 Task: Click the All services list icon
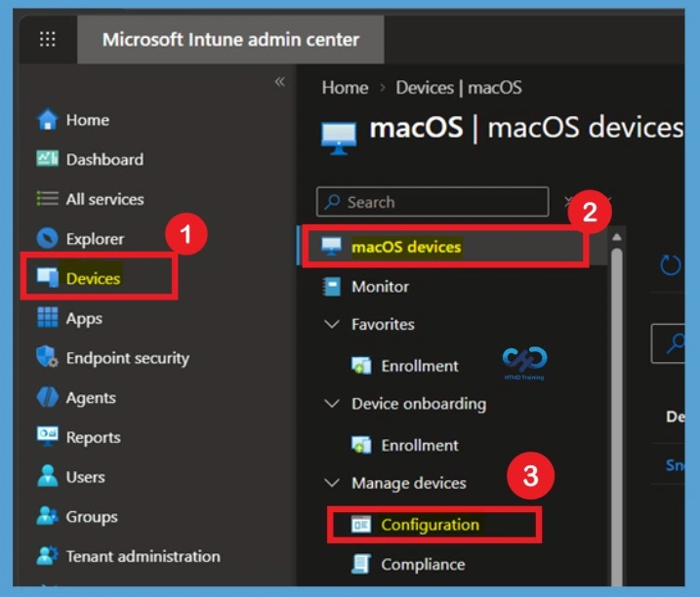tap(47, 198)
